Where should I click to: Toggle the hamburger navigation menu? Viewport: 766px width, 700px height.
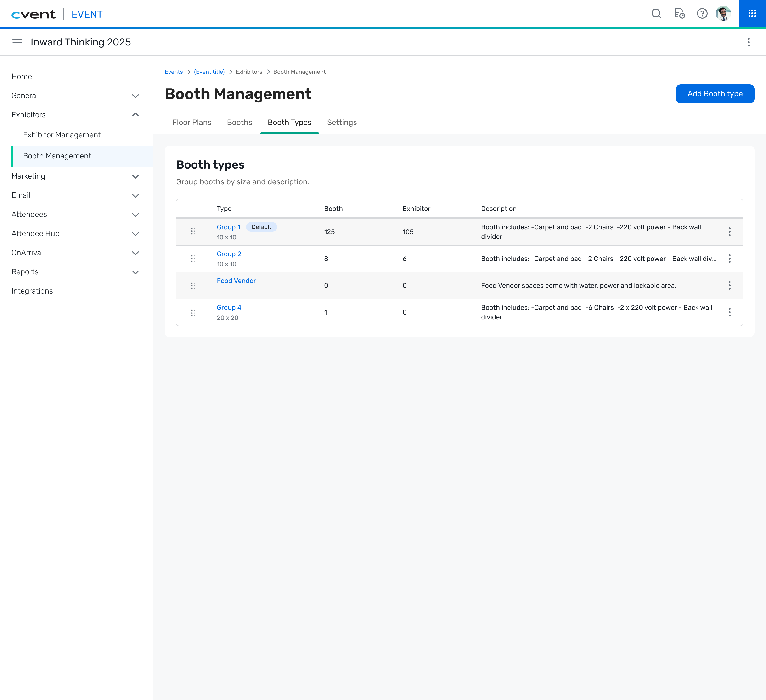coord(17,42)
